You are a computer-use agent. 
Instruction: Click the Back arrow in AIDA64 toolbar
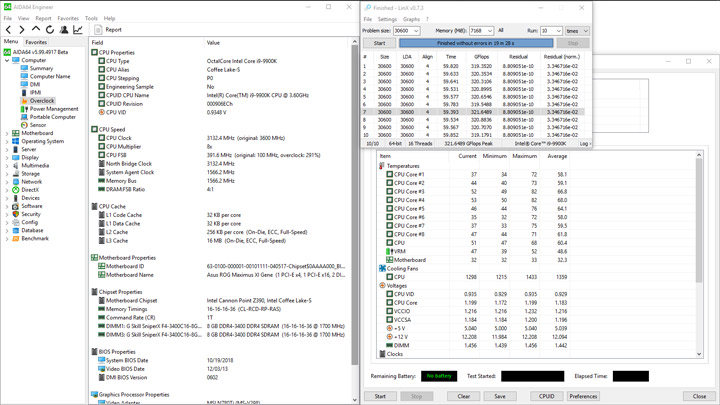pos(8,29)
